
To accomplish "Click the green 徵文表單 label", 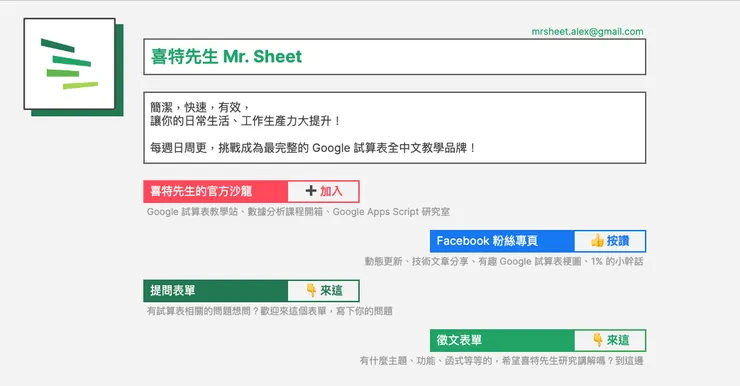I will coord(502,340).
